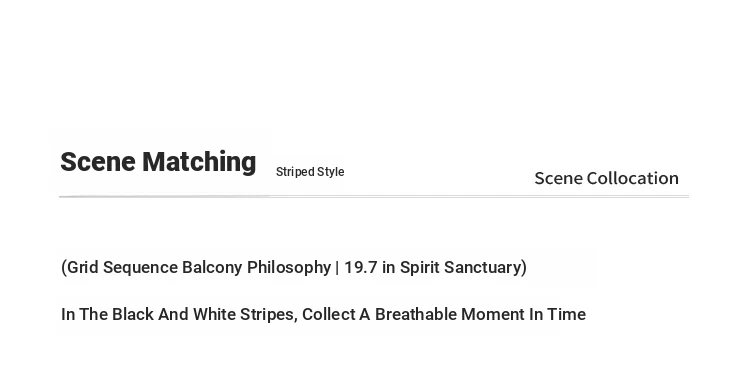Viewport: 750px width, 372px height.
Task: Click the word Breathable in the tagline
Action: (x=416, y=315)
